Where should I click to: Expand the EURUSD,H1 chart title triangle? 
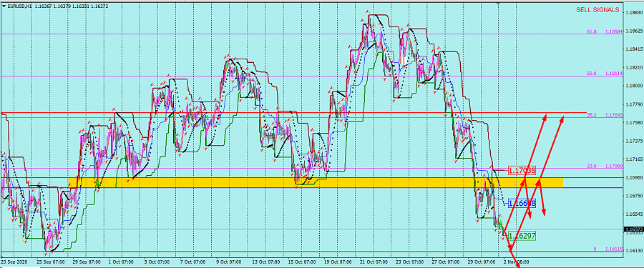point(4,5)
